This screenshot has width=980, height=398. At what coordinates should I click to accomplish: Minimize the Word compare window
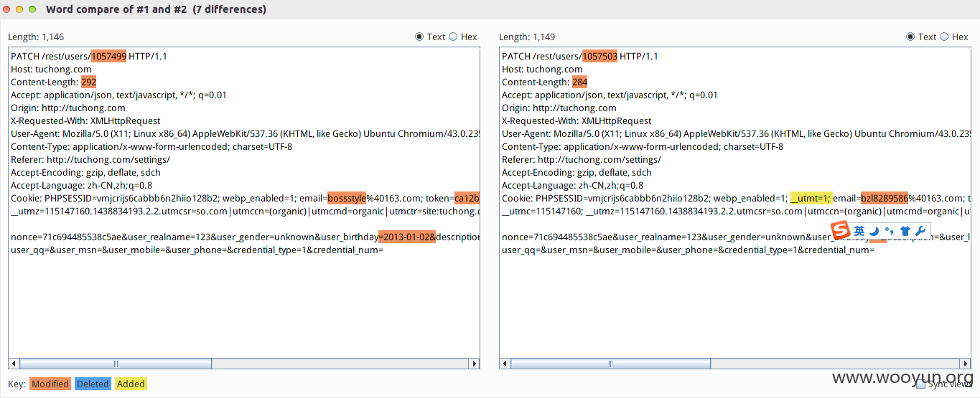(x=19, y=9)
